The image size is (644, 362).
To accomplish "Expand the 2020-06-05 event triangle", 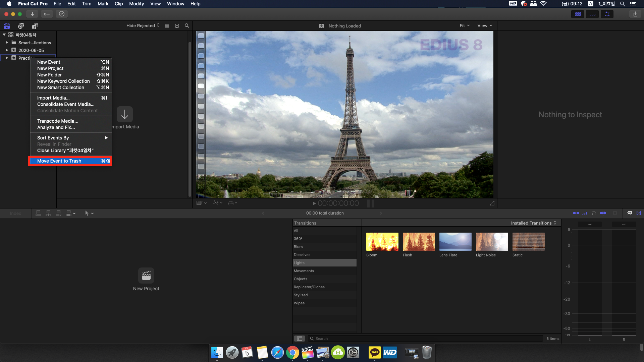I will click(7, 50).
